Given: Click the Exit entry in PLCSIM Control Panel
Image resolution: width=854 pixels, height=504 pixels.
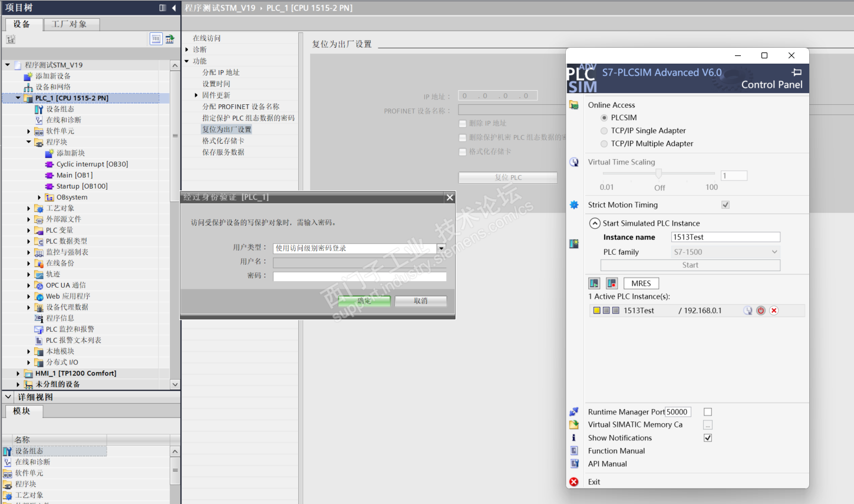Looking at the screenshot, I should (x=594, y=482).
